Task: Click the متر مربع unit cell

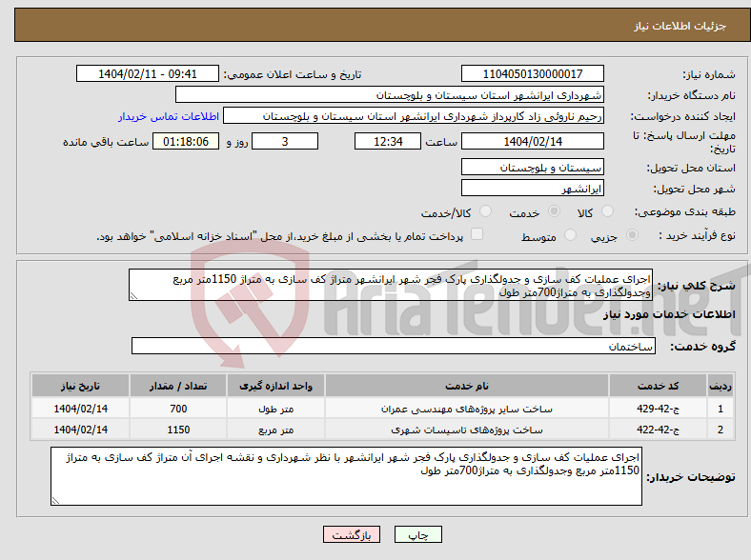Action: point(275,430)
